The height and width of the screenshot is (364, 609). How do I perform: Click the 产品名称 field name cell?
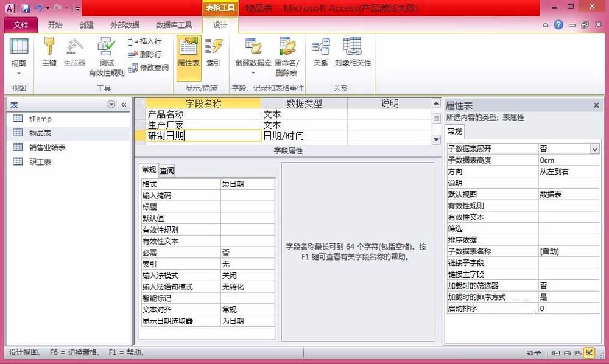pos(203,114)
